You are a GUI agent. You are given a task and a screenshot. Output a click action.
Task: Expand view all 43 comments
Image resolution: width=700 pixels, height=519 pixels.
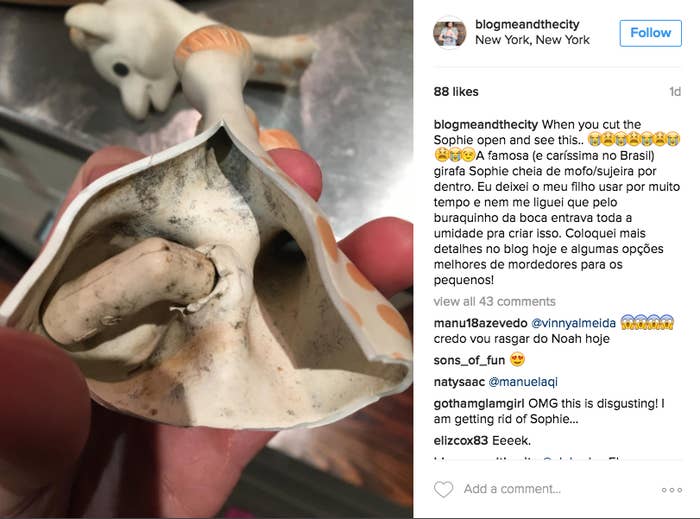pyautogui.click(x=494, y=302)
